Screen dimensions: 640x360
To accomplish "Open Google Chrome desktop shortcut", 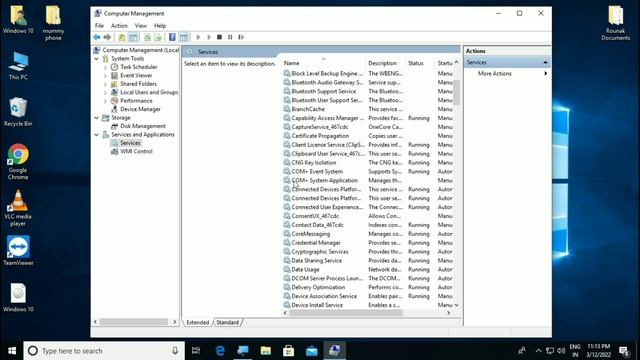I will (x=18, y=162).
